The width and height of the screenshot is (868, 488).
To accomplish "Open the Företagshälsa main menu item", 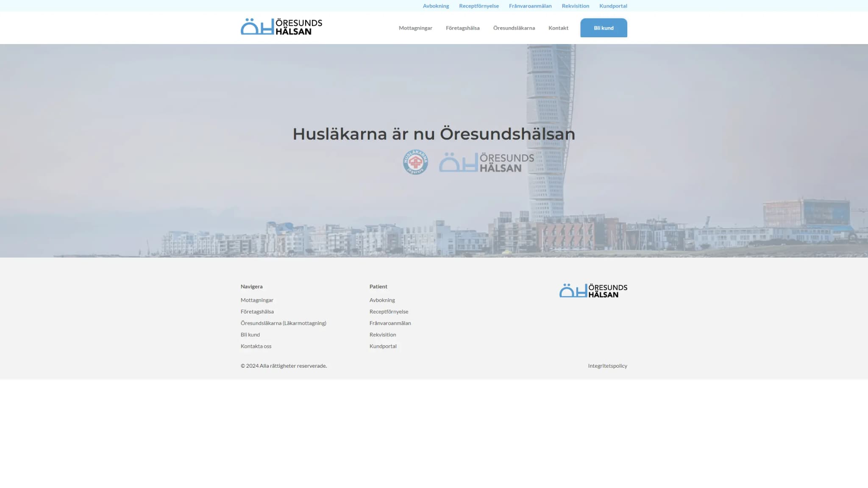I will [463, 28].
